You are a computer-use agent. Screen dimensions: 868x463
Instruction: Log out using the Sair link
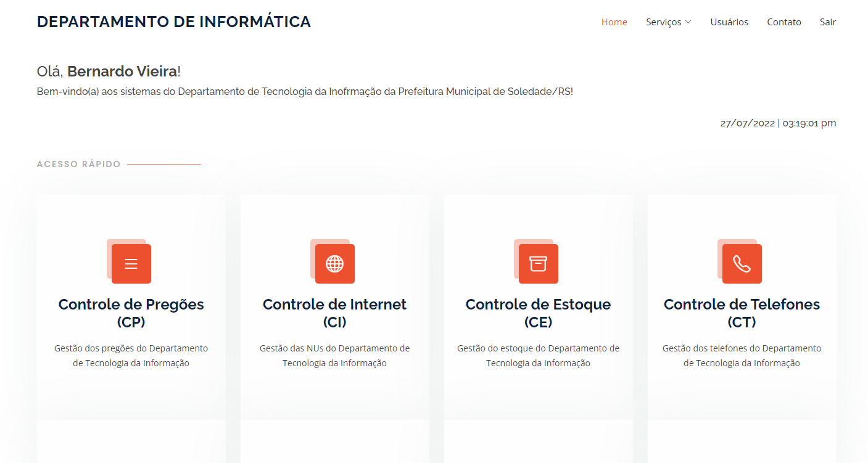827,22
